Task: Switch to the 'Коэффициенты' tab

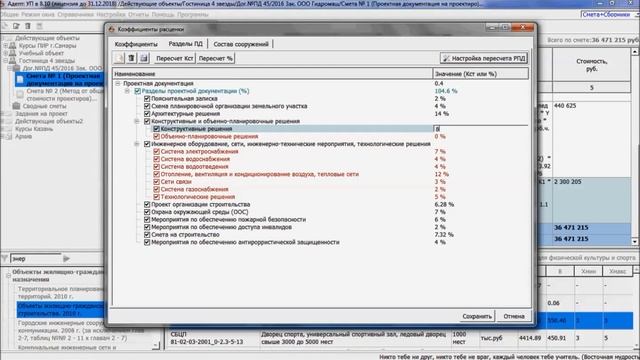Action: (136, 44)
